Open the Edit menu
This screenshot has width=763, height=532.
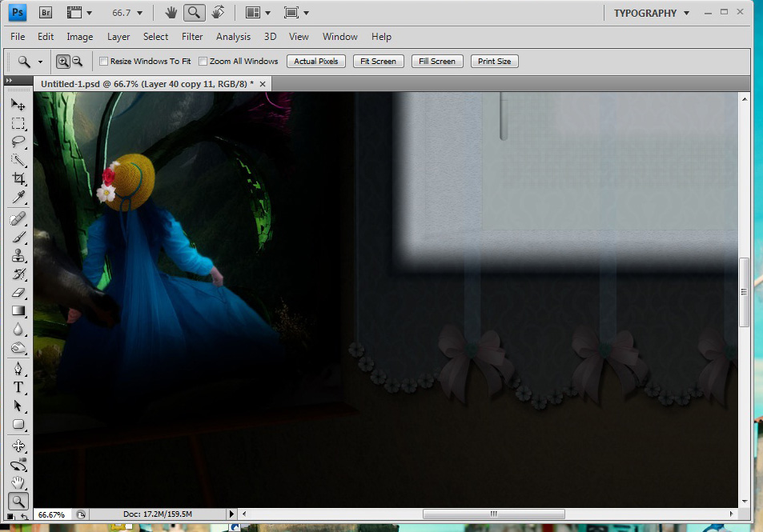(46, 37)
